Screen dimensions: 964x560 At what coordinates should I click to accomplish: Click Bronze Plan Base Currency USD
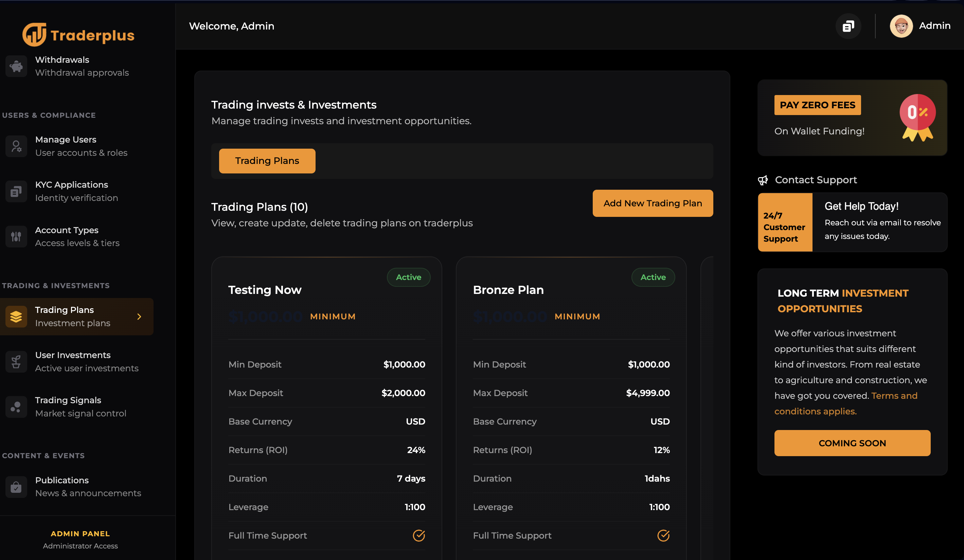click(x=660, y=421)
